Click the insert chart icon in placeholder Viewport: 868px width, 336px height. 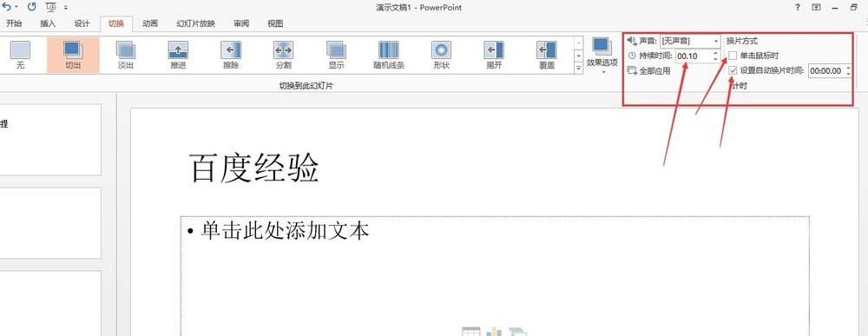tap(495, 331)
